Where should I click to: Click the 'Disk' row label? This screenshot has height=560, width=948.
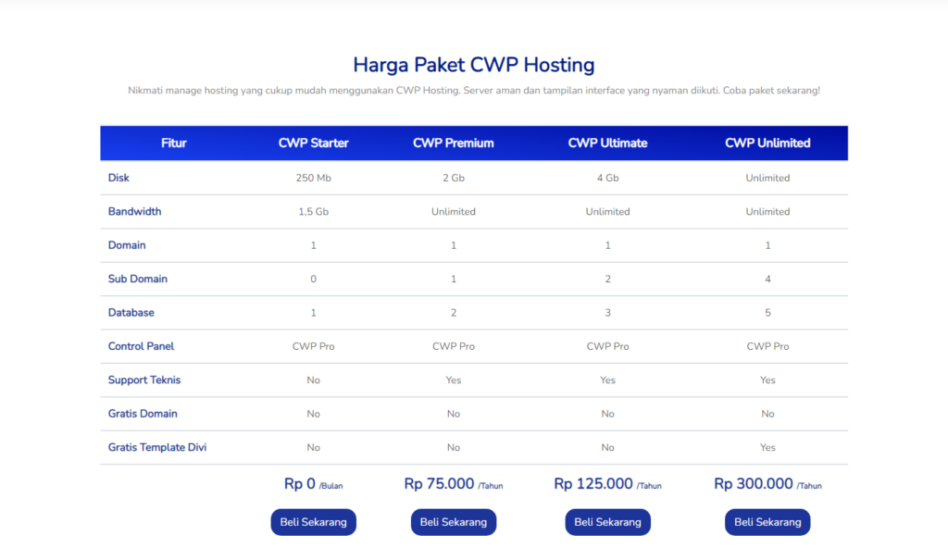tap(118, 178)
